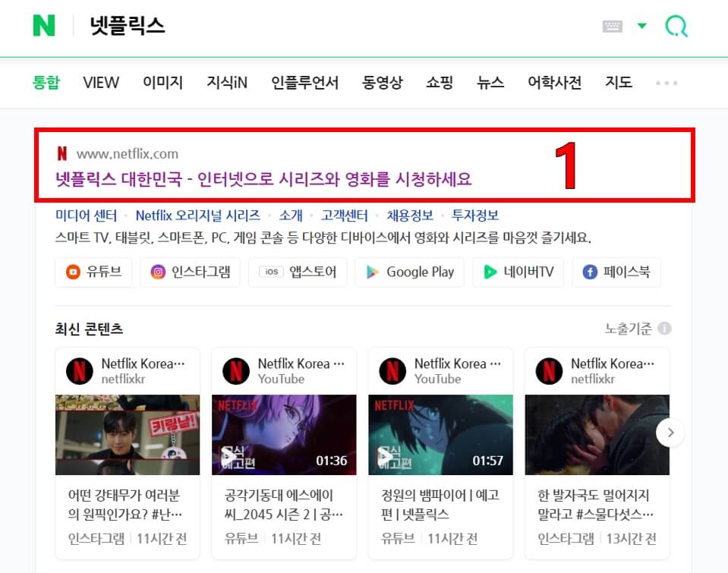Open the post title 어떤 강태무가 여러분의 원픽인가요
The image size is (728, 573).
125,505
